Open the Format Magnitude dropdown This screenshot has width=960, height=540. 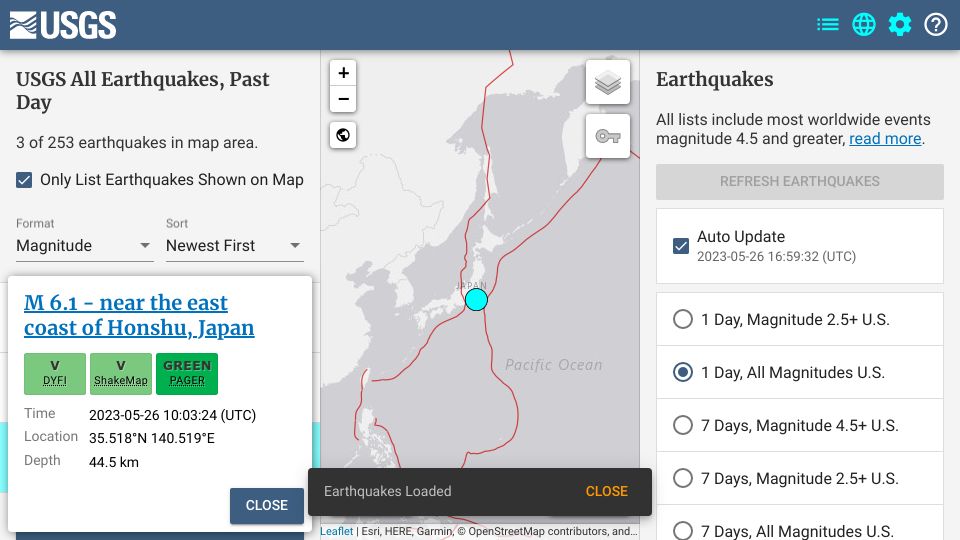coord(84,246)
